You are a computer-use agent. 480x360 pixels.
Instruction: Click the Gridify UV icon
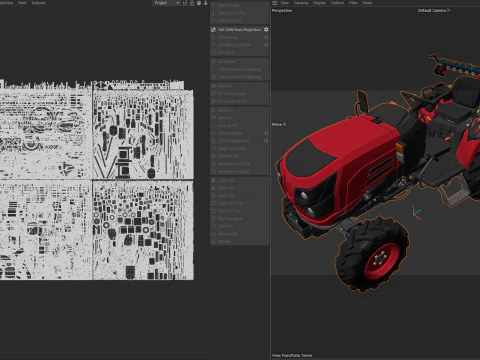tap(213, 156)
